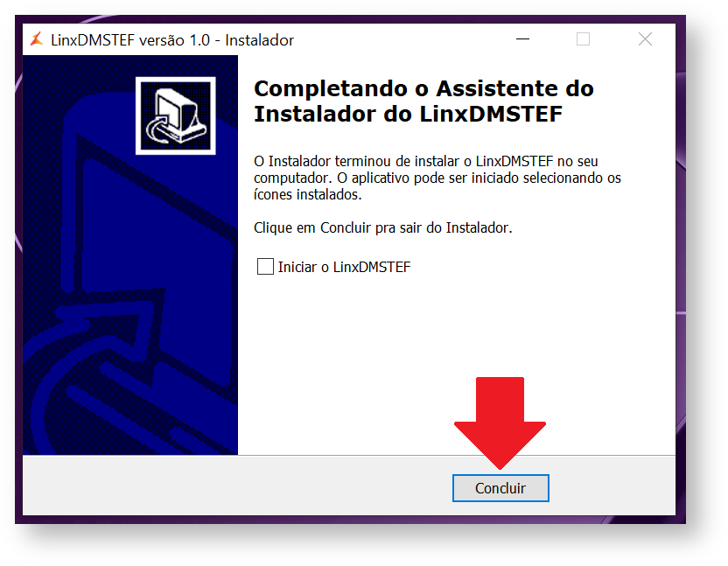This screenshot has width=728, height=566.
Task: Finish setup with the Concluir button
Action: click(500, 488)
